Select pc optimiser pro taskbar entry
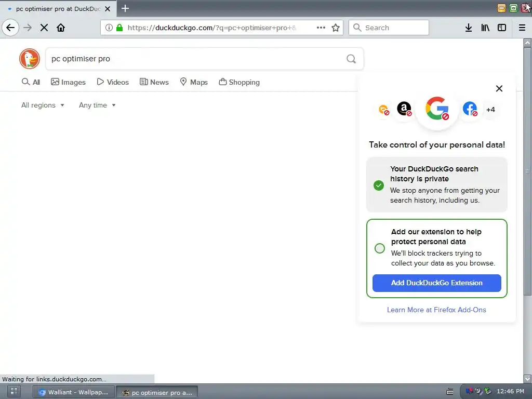The height and width of the screenshot is (399, 532). click(157, 392)
